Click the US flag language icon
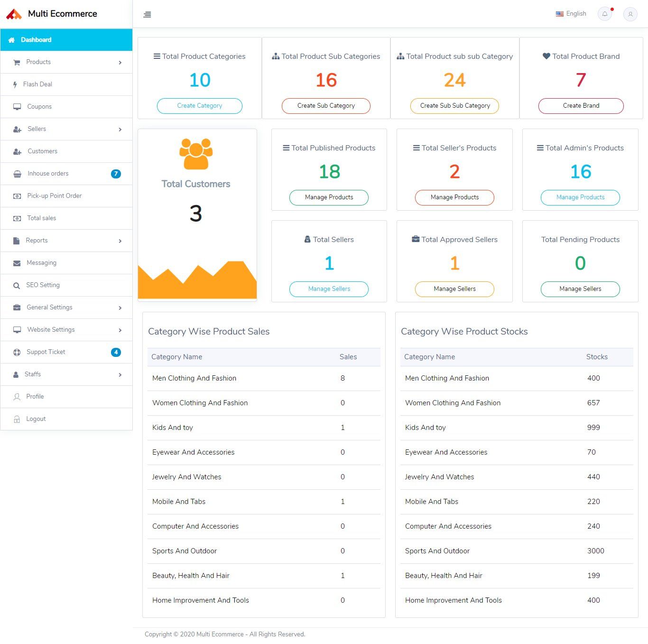The width and height of the screenshot is (648, 644). click(560, 14)
